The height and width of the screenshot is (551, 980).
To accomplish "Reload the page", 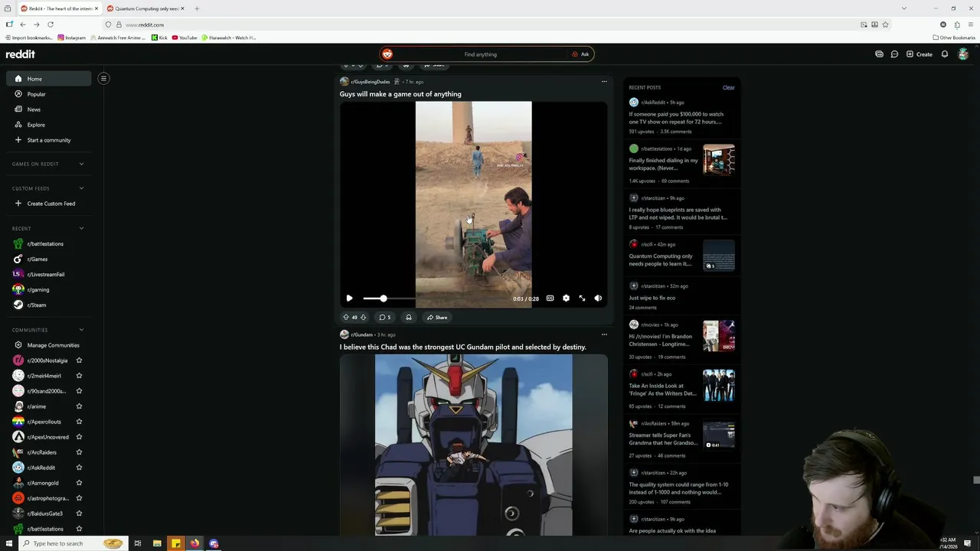I will pos(51,24).
